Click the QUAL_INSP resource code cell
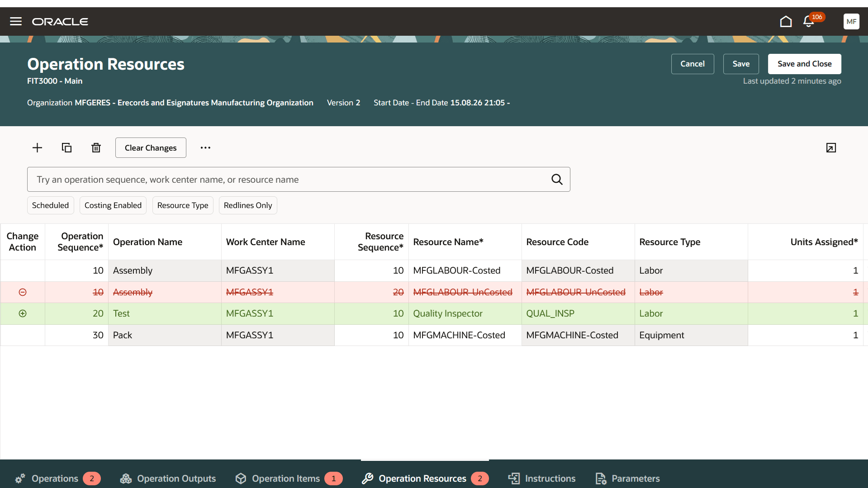 point(578,313)
